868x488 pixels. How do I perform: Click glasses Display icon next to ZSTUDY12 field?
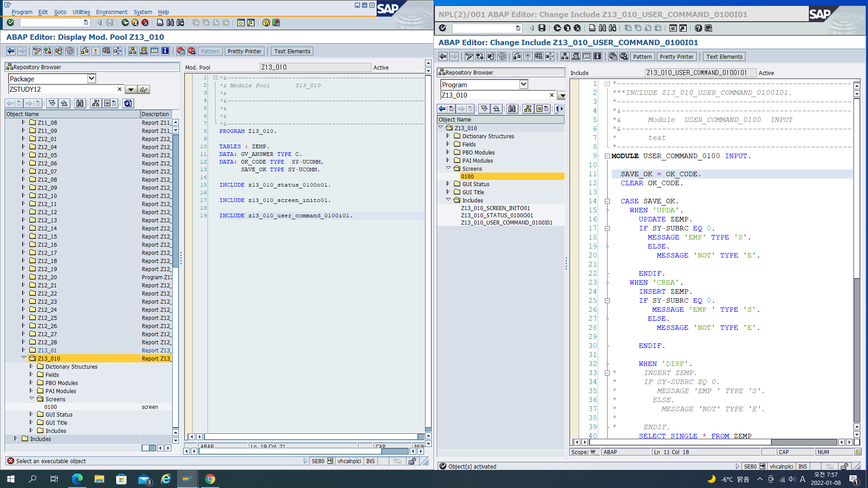click(x=144, y=89)
